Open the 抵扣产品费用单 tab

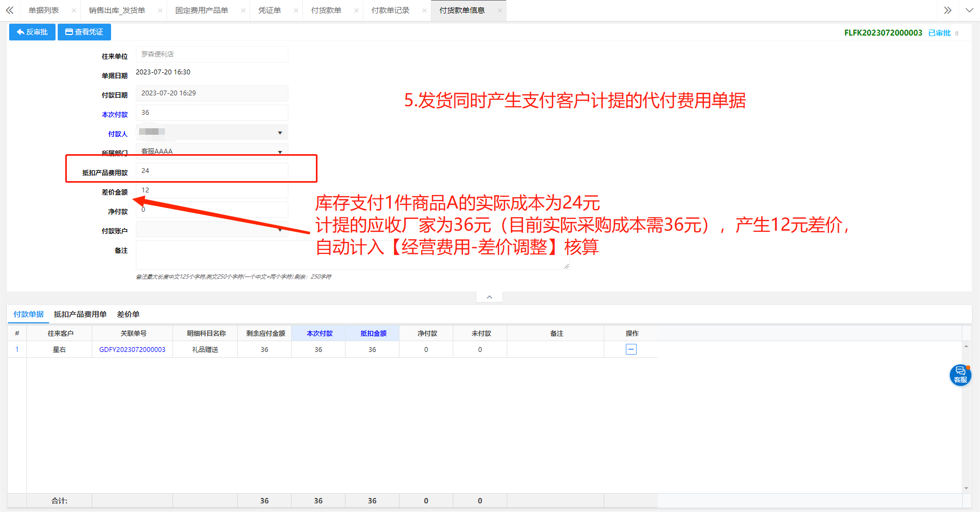click(80, 314)
